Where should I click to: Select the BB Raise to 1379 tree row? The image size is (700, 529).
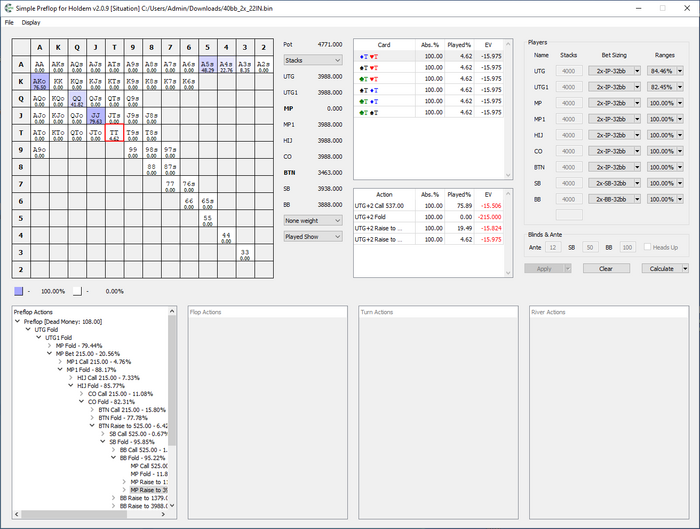[x=143, y=498]
